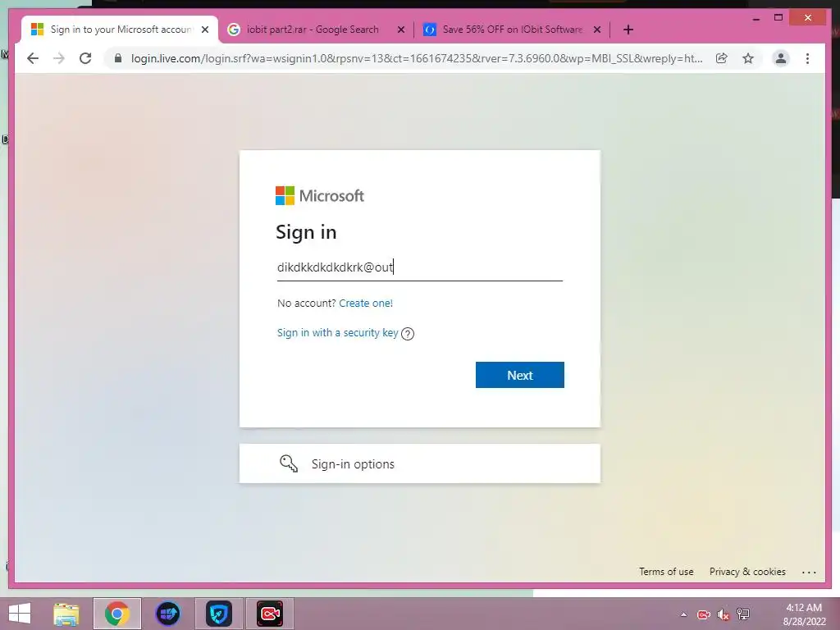Open the Windows Start menu
Viewport: 840px width, 630px height.
coord(20,614)
